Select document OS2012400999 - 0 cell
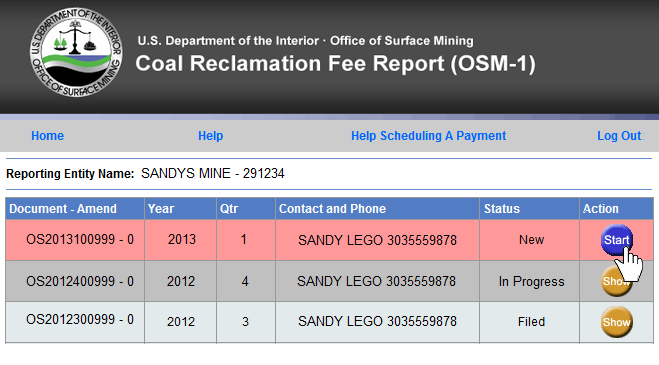The image size is (659, 365). point(75,281)
